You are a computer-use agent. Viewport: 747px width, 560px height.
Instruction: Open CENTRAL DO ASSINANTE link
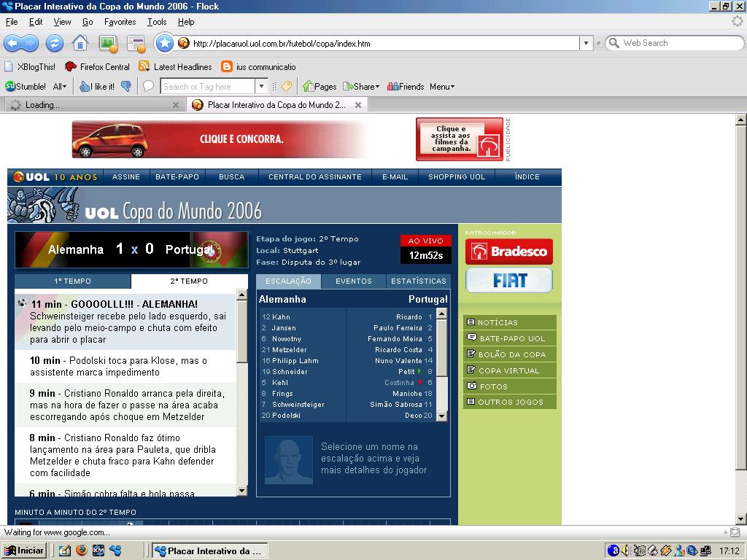315,177
